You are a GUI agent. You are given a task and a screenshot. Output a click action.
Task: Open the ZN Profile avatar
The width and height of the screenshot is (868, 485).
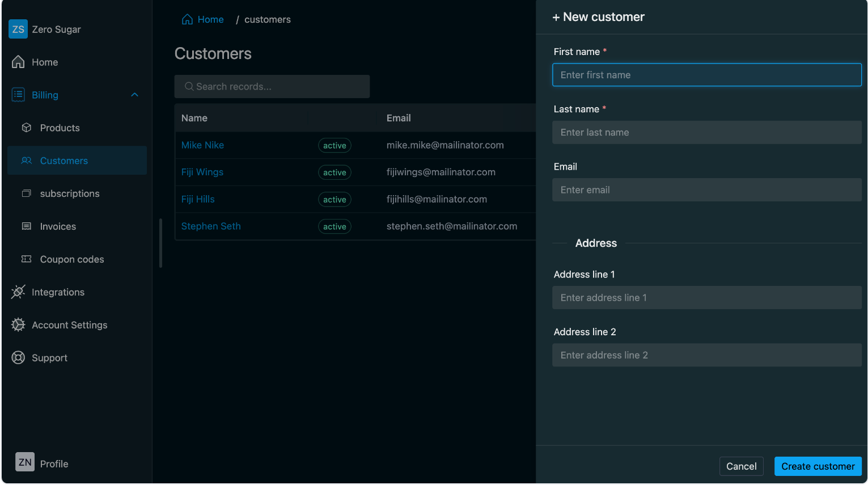(x=25, y=462)
